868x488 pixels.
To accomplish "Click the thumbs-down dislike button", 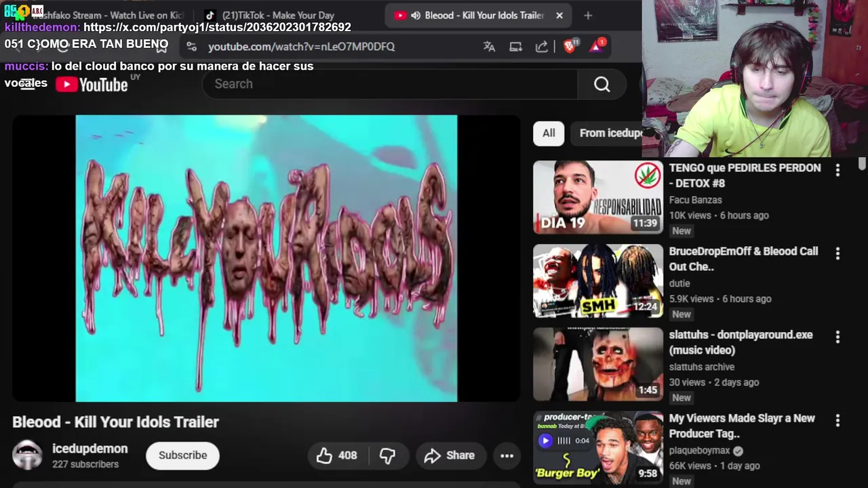I will point(387,455).
